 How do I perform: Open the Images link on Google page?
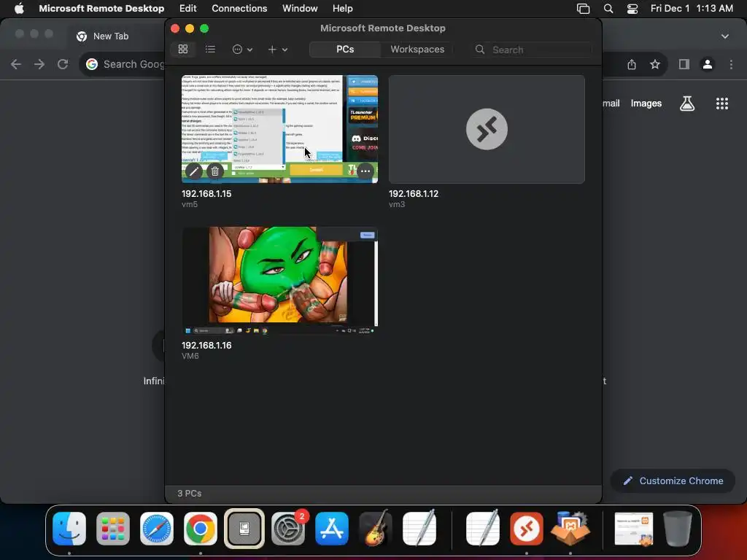tap(646, 104)
